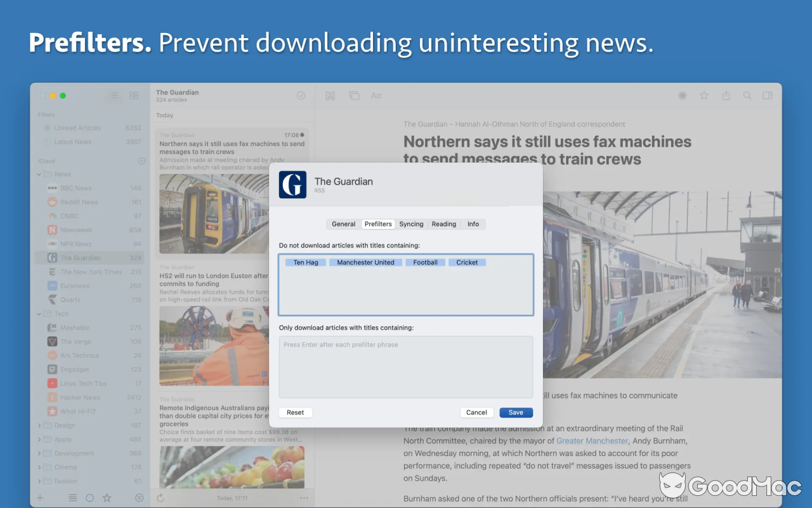Mark the article unread with the dot icon

[x=683, y=95]
